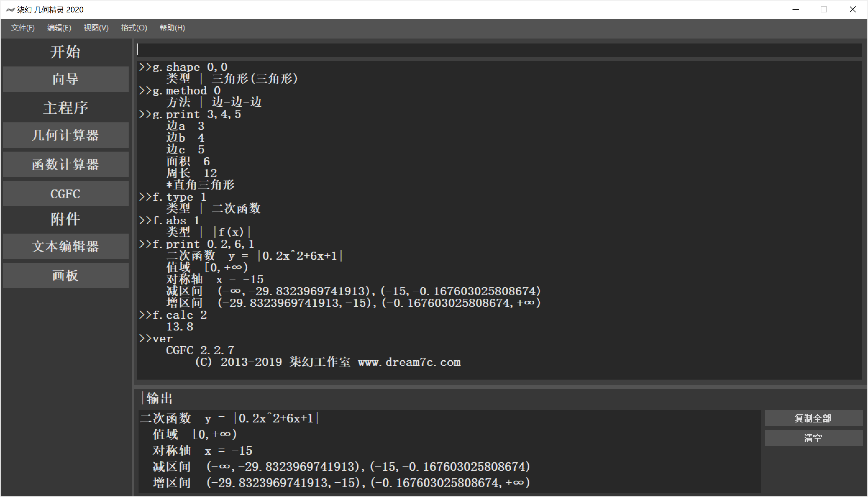The image size is (868, 497).
Task: Launch 文本编辑器 from the sidebar
Action: point(66,246)
